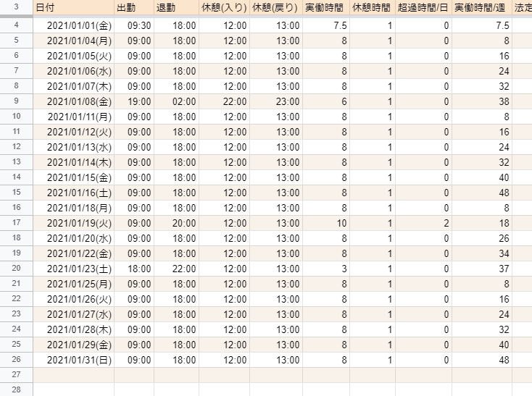Click the date cell 2021/01/07(木)
This screenshot has height=396, width=532.
tap(73, 86)
